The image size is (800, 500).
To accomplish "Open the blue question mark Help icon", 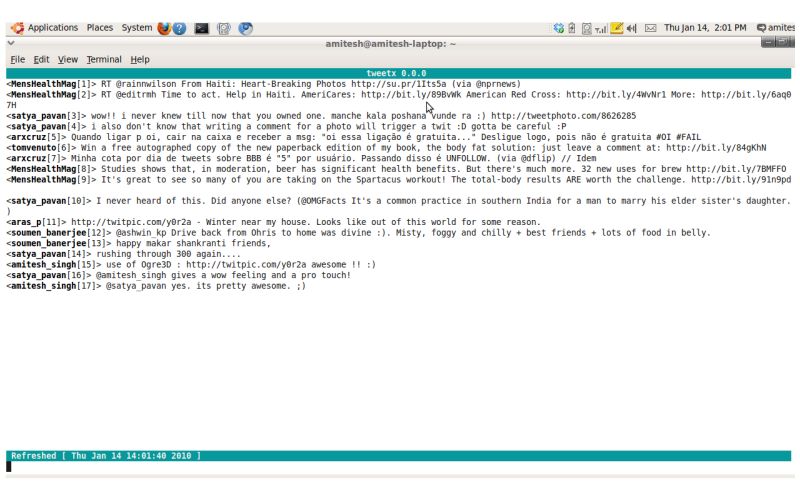I will (x=179, y=28).
